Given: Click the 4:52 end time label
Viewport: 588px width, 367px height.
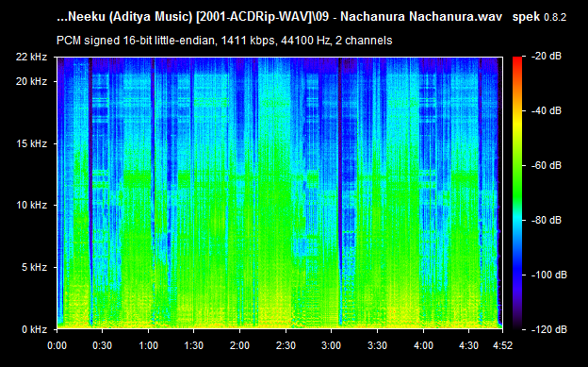Looking at the screenshot, I should (x=502, y=345).
